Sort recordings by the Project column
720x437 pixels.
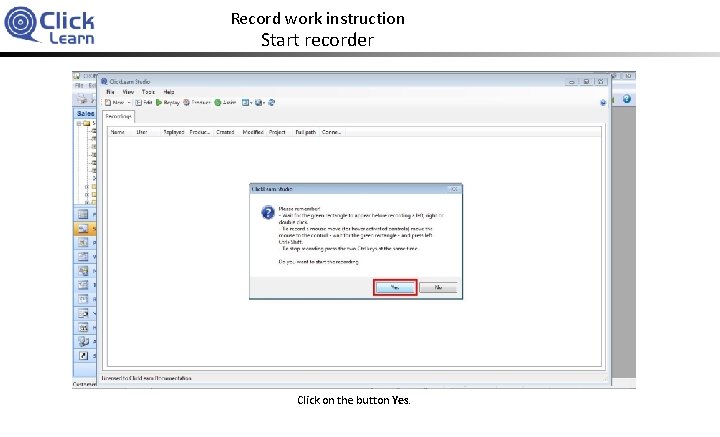pyautogui.click(x=277, y=132)
